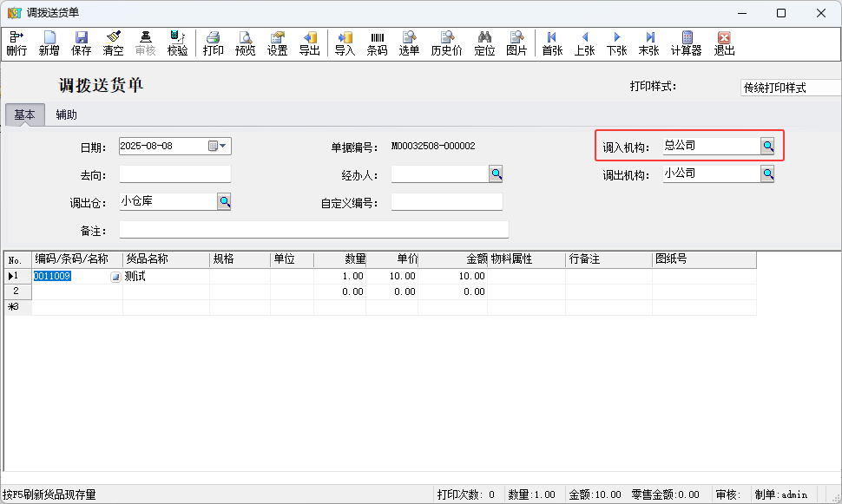The height and width of the screenshot is (504, 842).
Task: Click the 删行 delete row toolbar icon
Action: coord(16,43)
